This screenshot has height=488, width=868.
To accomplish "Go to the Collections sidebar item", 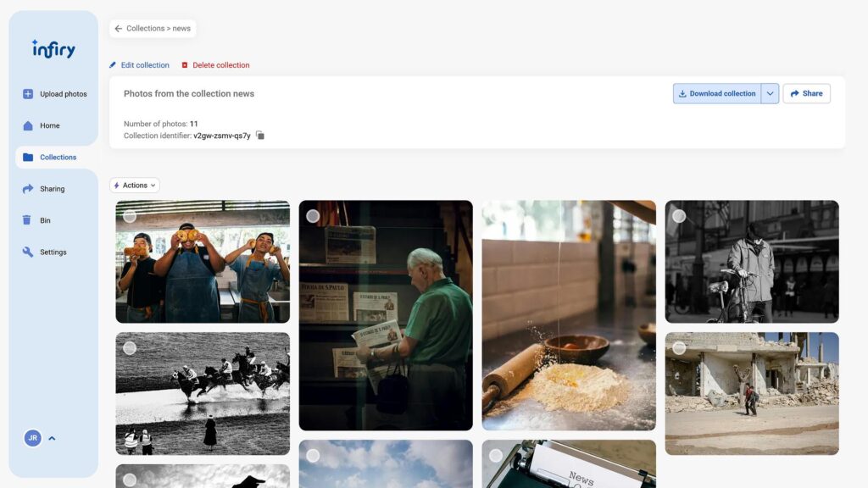I will (x=53, y=157).
